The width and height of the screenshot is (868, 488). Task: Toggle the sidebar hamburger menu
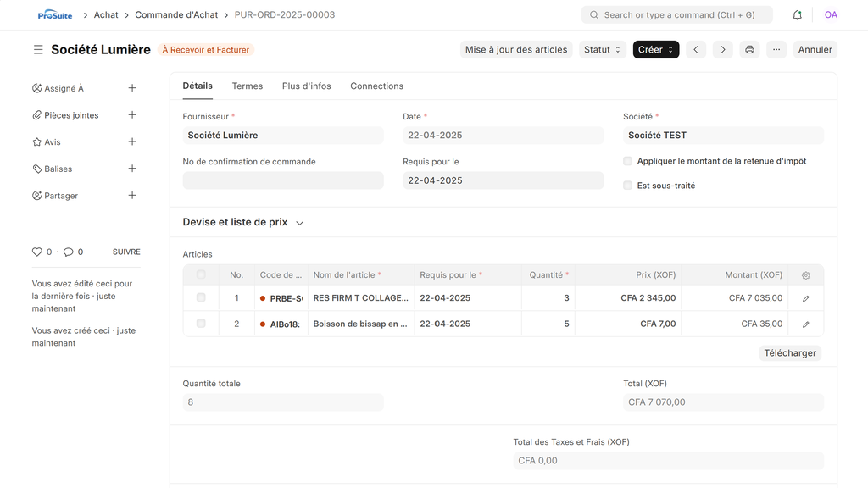tap(38, 50)
